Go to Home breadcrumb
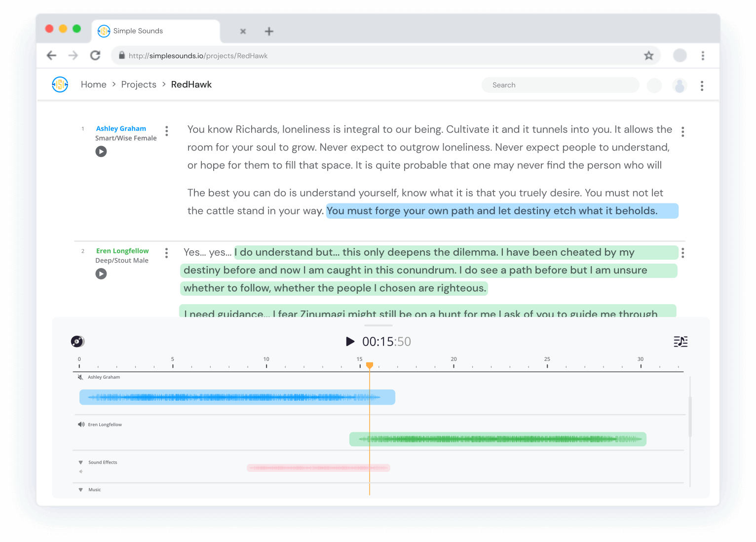756x542 pixels. pyautogui.click(x=94, y=84)
